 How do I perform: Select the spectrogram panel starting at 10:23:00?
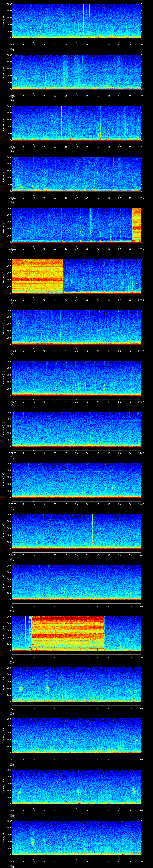point(77,481)
